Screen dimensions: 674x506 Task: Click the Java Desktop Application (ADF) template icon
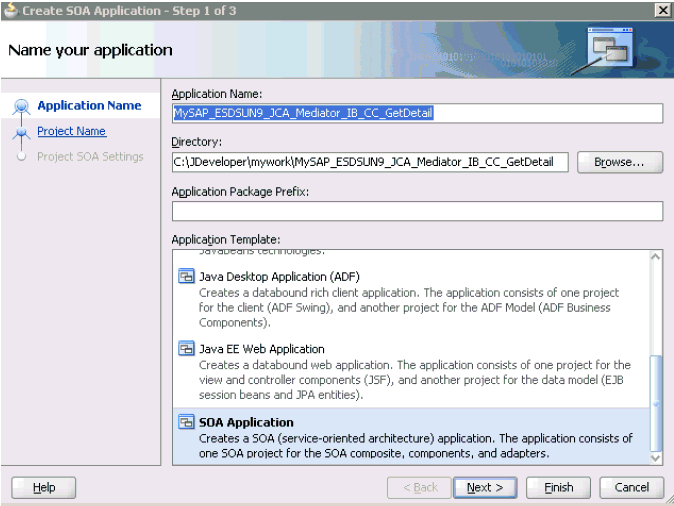(186, 276)
